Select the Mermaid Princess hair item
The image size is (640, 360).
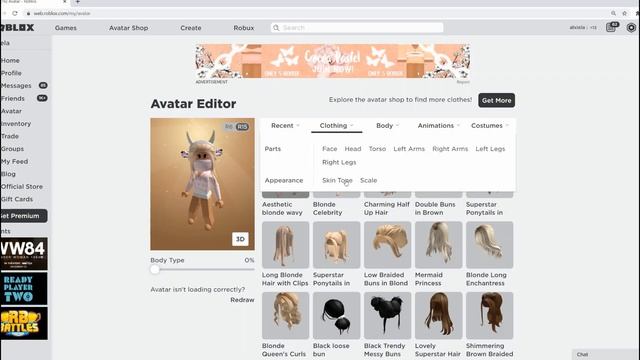tap(438, 254)
